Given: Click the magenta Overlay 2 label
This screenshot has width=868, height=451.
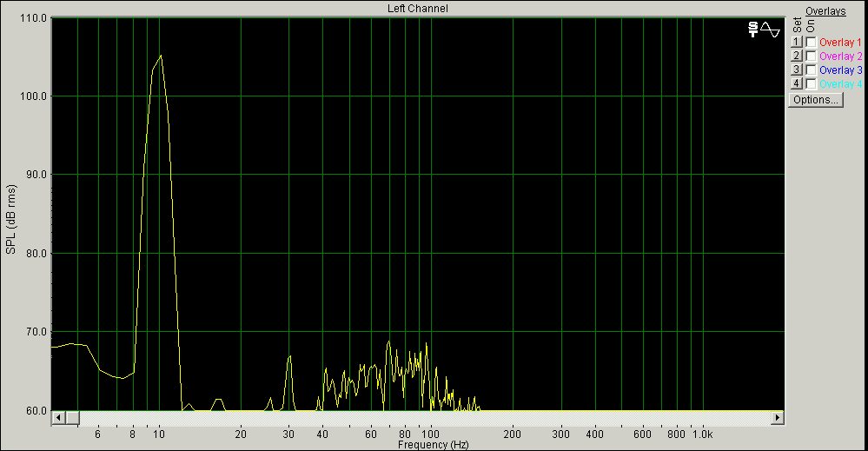Looking at the screenshot, I should point(840,56).
